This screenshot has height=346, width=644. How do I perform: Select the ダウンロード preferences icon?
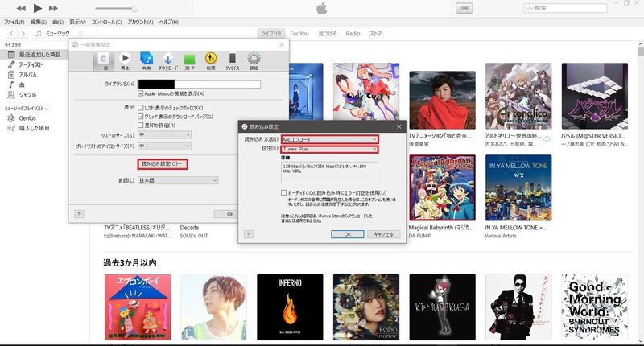168,60
